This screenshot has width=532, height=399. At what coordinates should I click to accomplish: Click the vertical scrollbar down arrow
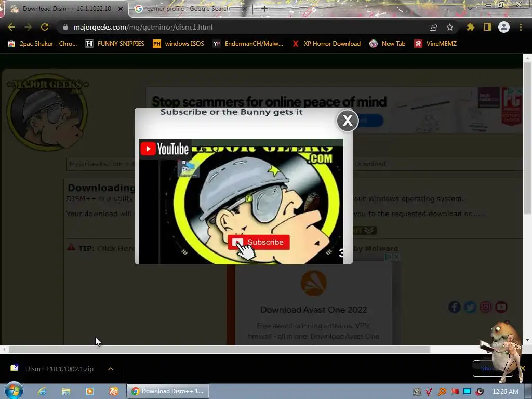coord(527,340)
